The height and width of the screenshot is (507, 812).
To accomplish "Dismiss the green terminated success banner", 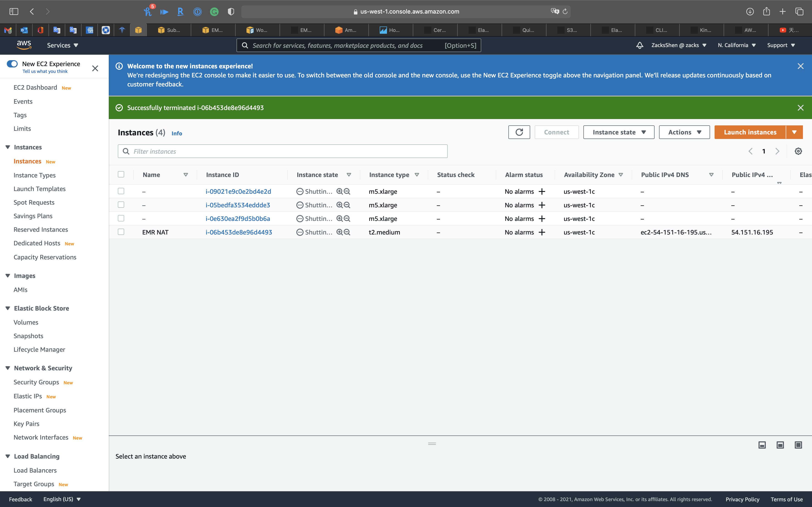I will (800, 108).
